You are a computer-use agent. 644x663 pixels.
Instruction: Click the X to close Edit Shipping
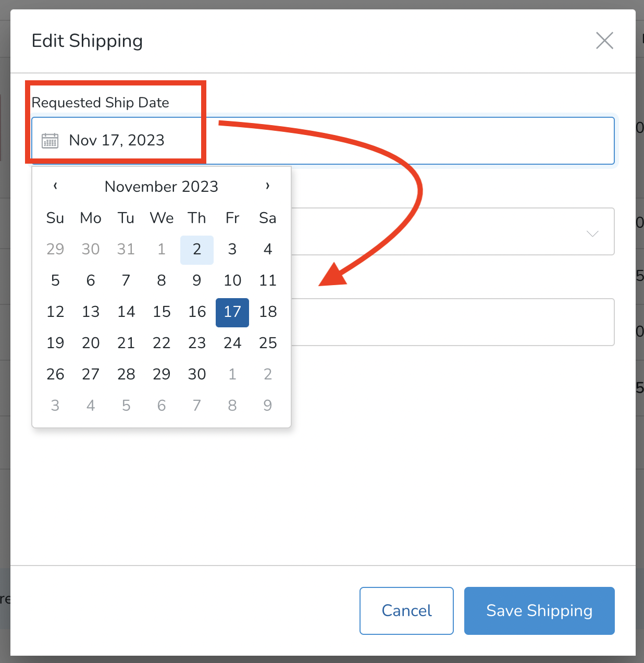[604, 40]
